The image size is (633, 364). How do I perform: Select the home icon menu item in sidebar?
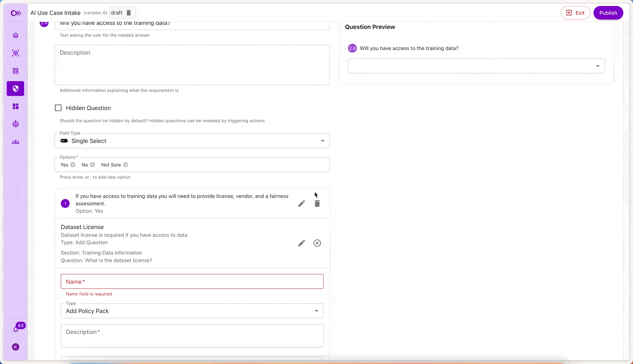(16, 36)
